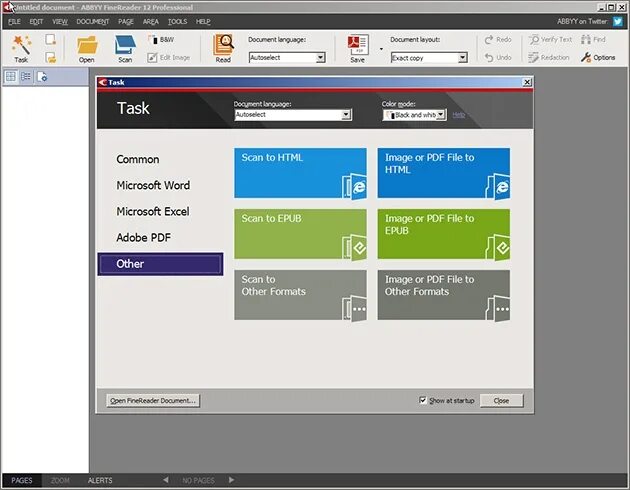Click Open FineReader Document button
This screenshot has width=630, height=490.
pyautogui.click(x=153, y=400)
